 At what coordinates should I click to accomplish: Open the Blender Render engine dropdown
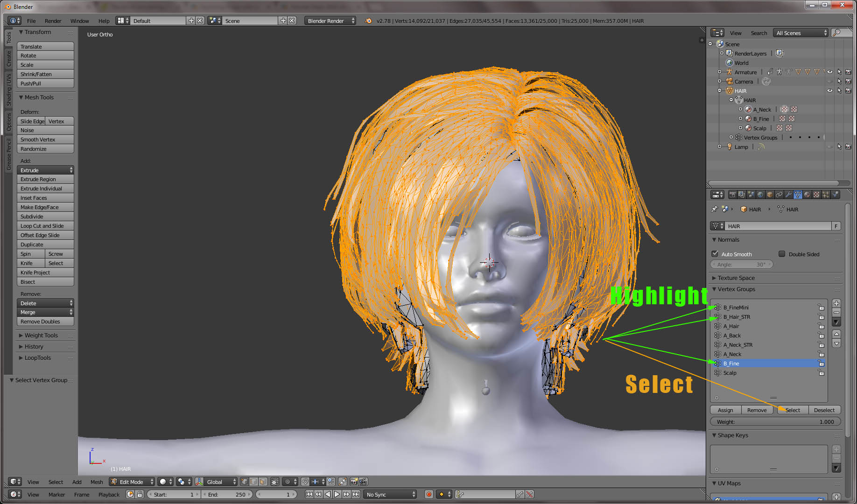click(x=330, y=21)
